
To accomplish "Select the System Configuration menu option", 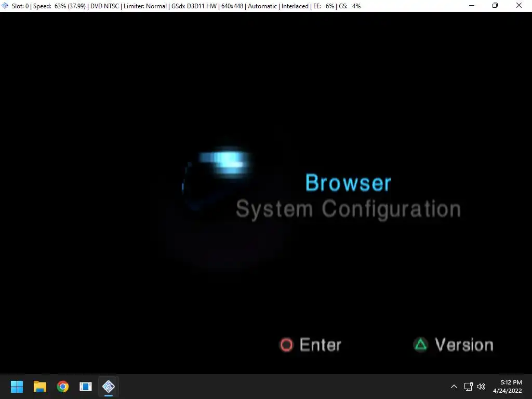I will [348, 209].
